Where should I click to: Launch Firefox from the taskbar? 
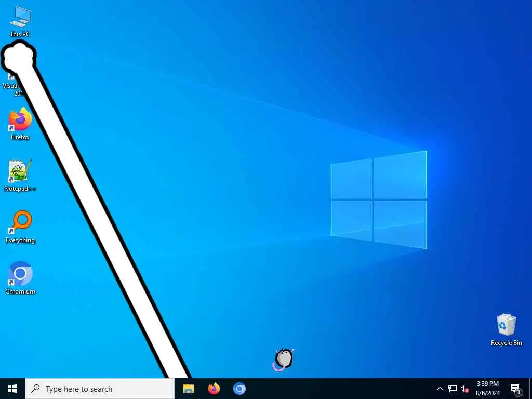coord(214,389)
